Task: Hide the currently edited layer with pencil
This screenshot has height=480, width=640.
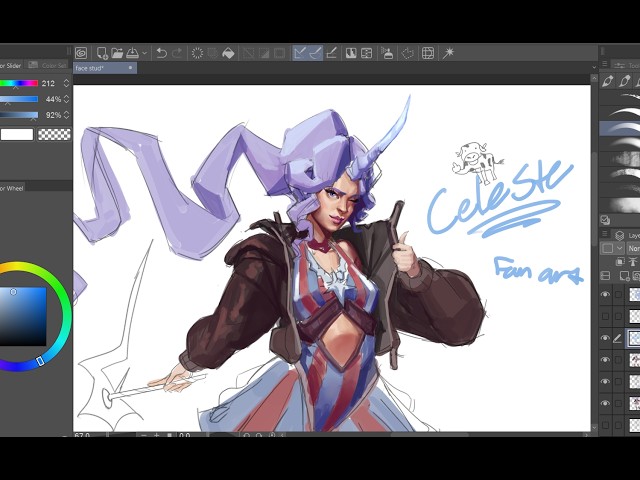Action: 605,338
